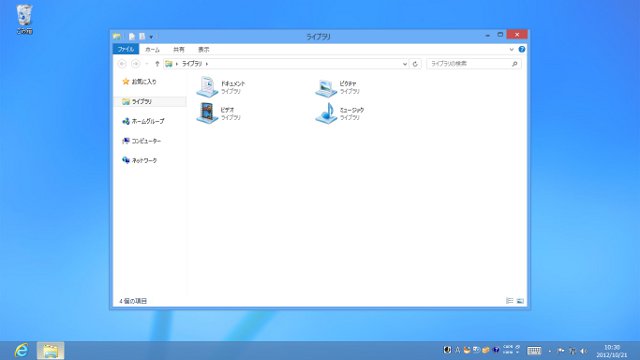Click the File Explorer taskbar button
The image size is (640, 360).
[x=51, y=351]
